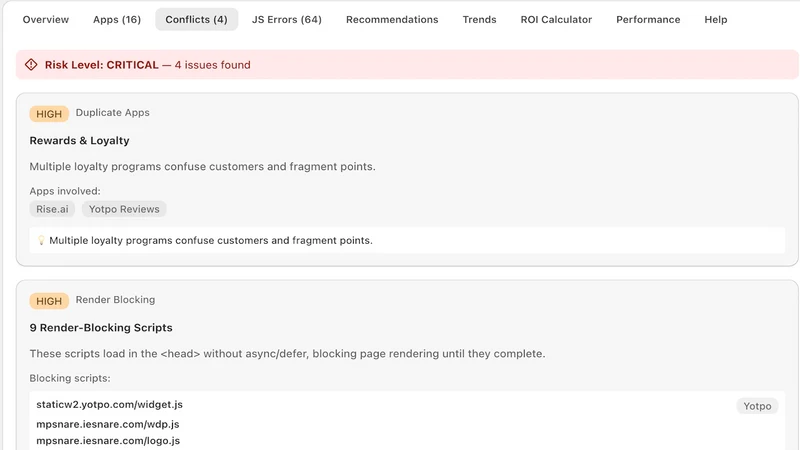Click the Rise.ai app tag

(x=52, y=209)
